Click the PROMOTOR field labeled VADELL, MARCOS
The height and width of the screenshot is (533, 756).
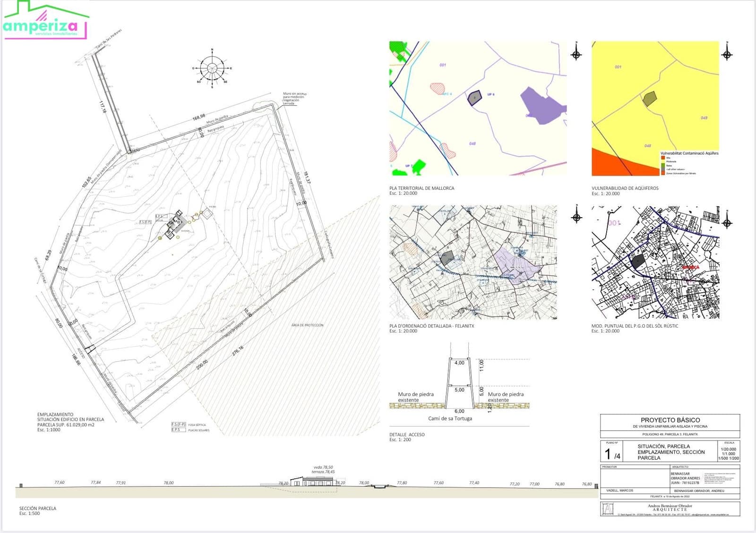(x=620, y=491)
